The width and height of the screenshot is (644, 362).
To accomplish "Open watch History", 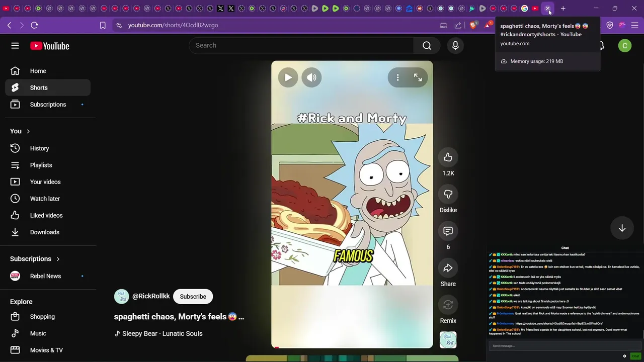I will [x=48, y=148].
